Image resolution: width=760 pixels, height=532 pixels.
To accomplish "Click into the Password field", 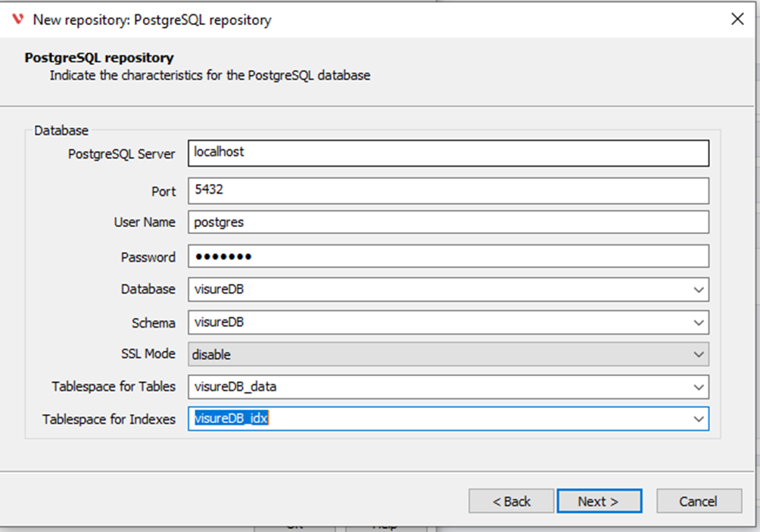I will click(x=447, y=257).
